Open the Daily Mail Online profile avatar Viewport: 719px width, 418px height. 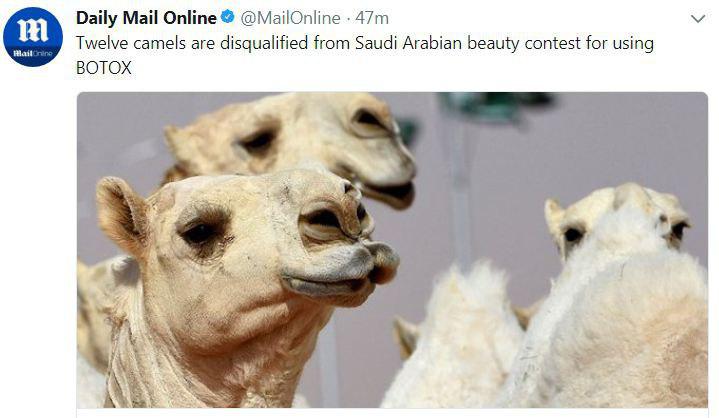click(x=33, y=37)
